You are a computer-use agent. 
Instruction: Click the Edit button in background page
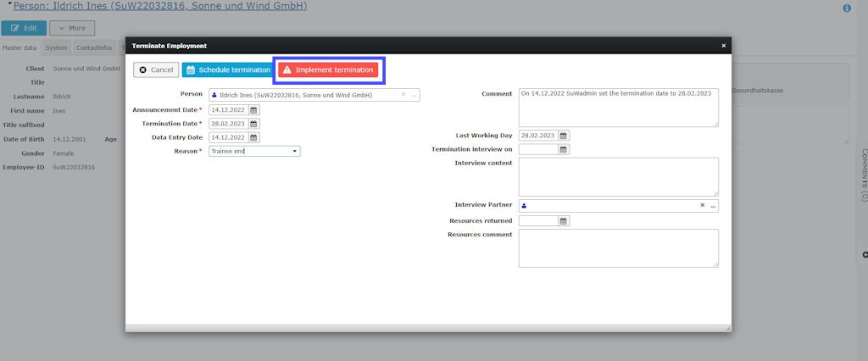click(24, 28)
